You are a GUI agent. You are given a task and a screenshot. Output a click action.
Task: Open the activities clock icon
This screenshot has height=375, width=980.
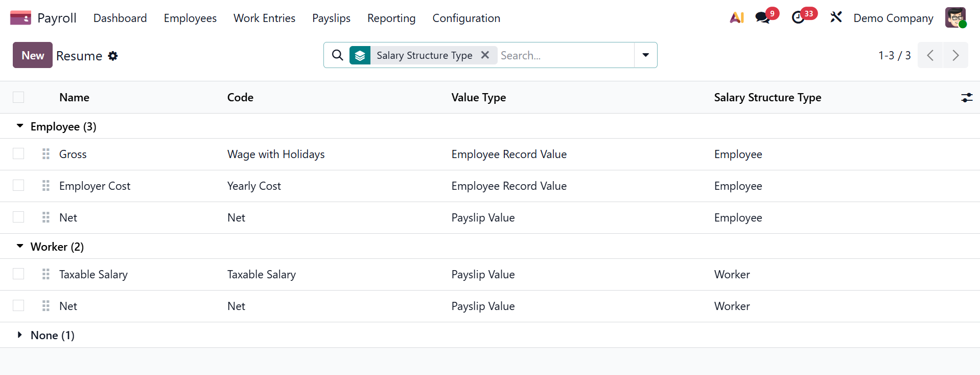[x=798, y=18]
